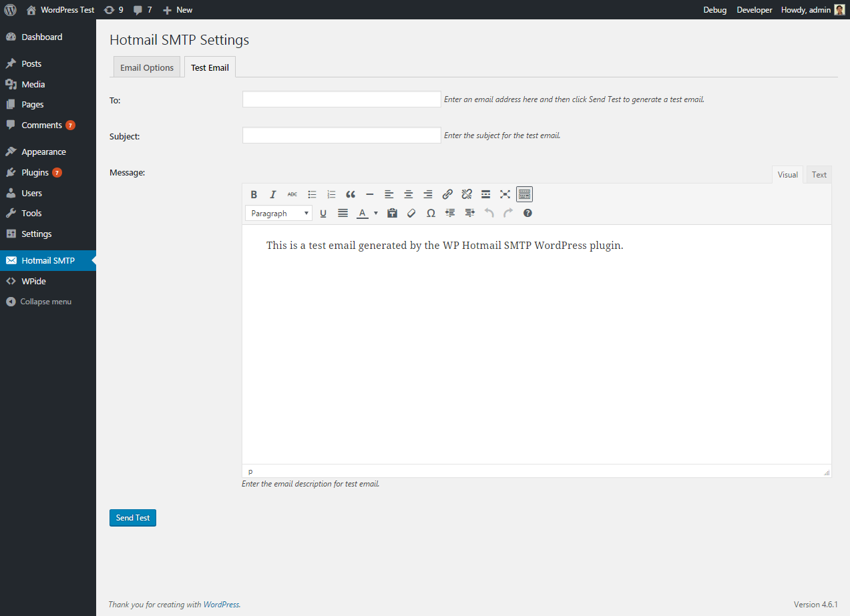This screenshot has height=616, width=850.
Task: Decrease the paragraph indent
Action: (450, 213)
